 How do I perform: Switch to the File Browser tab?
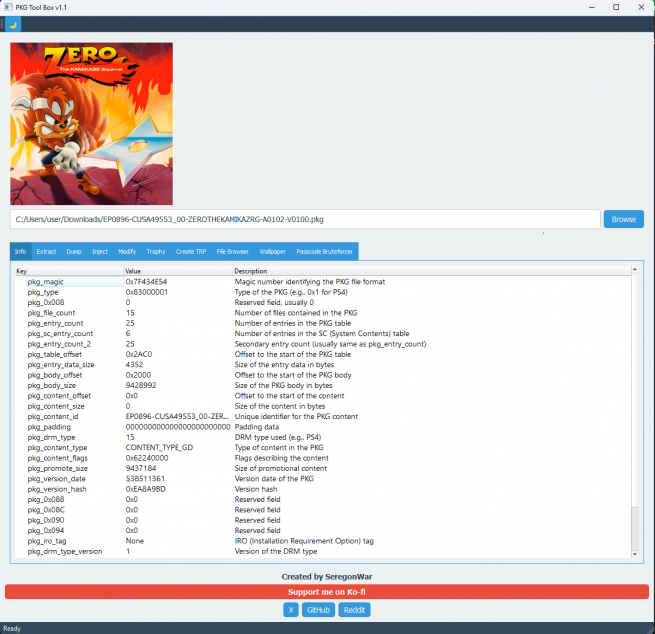point(232,251)
